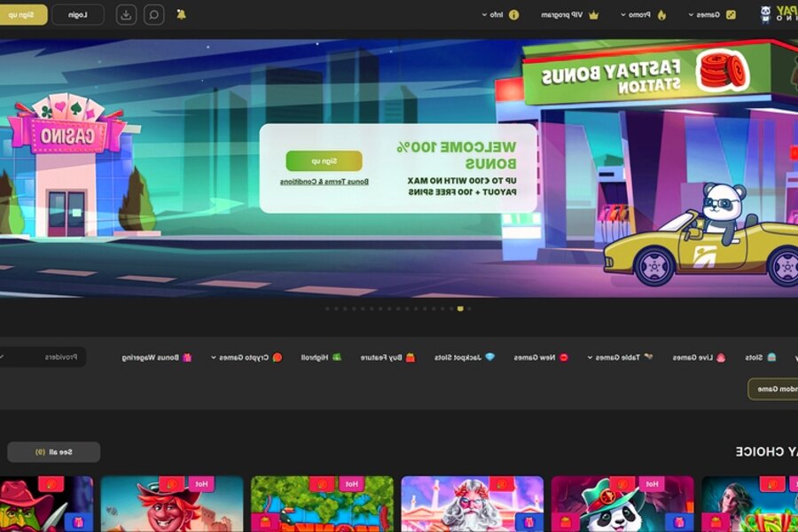Open the notifications bell icon
The width and height of the screenshot is (798, 532).
click(x=181, y=15)
